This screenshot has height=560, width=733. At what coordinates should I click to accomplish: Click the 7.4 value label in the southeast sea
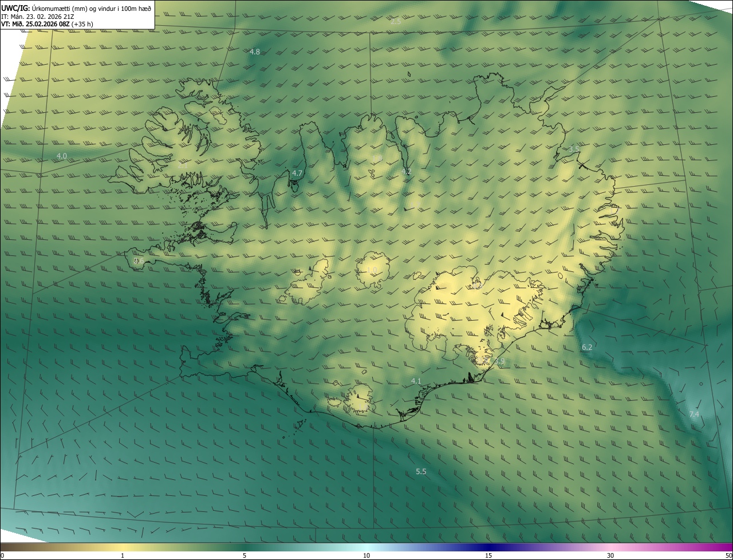(694, 414)
